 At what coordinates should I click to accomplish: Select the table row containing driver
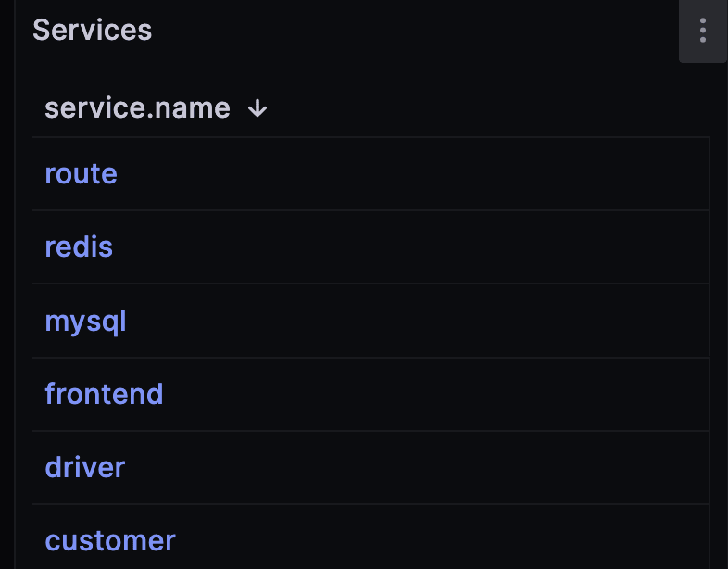point(371,467)
